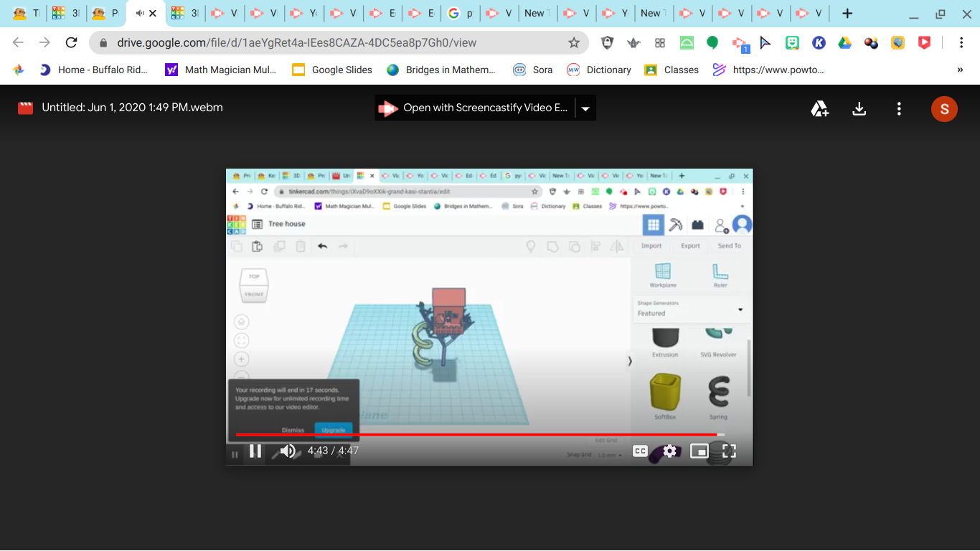Open the Google account avatar S
Image resolution: width=980 pixels, height=551 pixels.
(x=944, y=108)
